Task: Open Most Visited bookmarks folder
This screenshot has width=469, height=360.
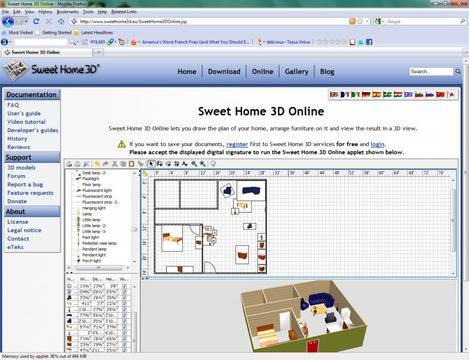Action: 17,33
